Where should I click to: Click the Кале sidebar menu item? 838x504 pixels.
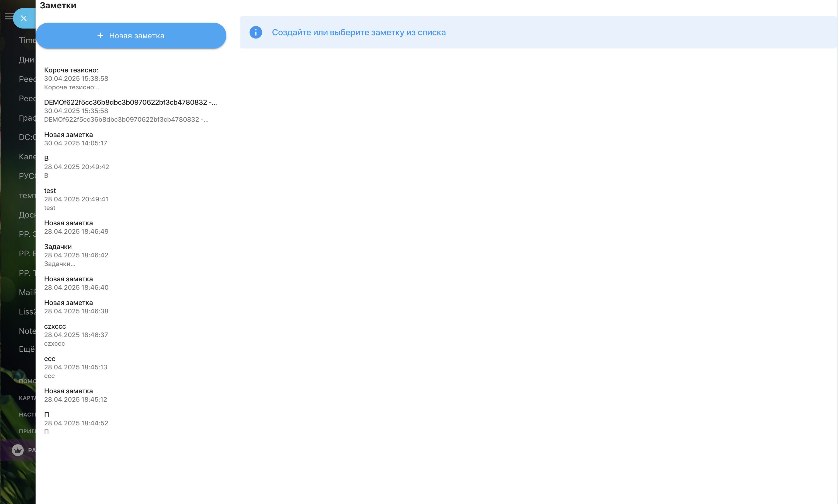(x=27, y=157)
